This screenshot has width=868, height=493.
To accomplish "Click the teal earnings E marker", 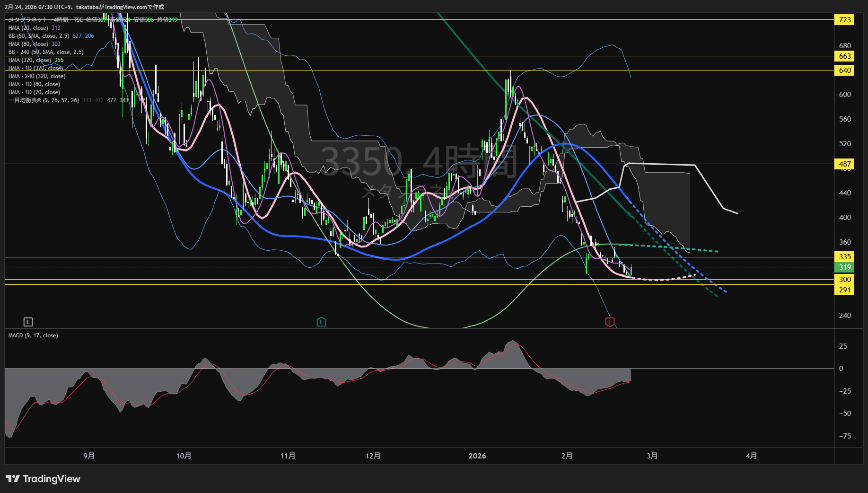I will click(321, 322).
